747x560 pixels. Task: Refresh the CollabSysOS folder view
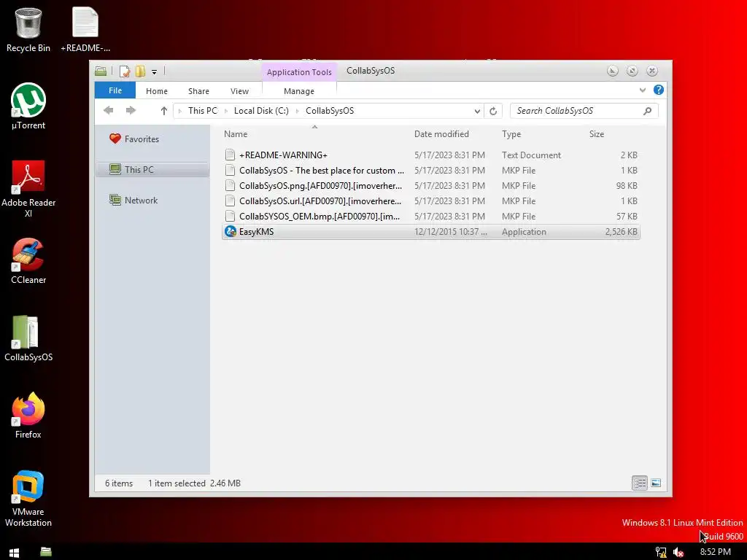tap(493, 111)
